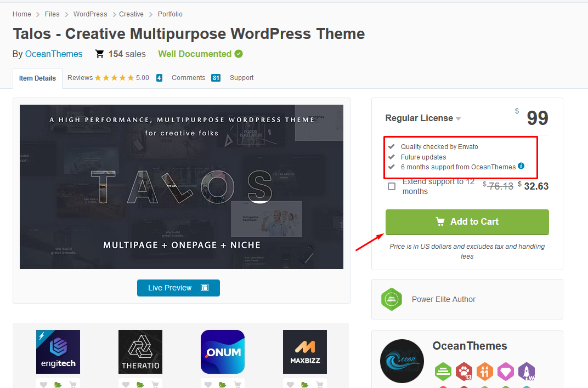The width and height of the screenshot is (588, 388).
Task: Open the Talos theme preview image
Action: [182, 186]
